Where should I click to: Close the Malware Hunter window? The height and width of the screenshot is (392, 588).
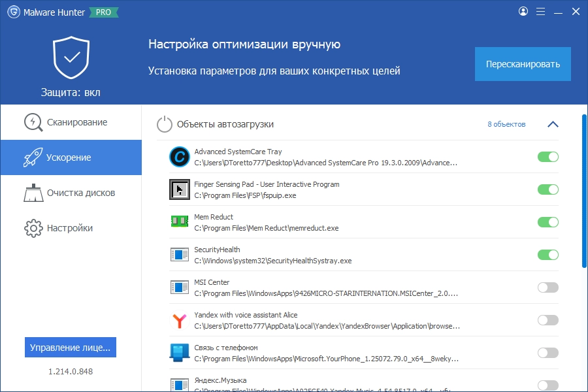pos(576,12)
